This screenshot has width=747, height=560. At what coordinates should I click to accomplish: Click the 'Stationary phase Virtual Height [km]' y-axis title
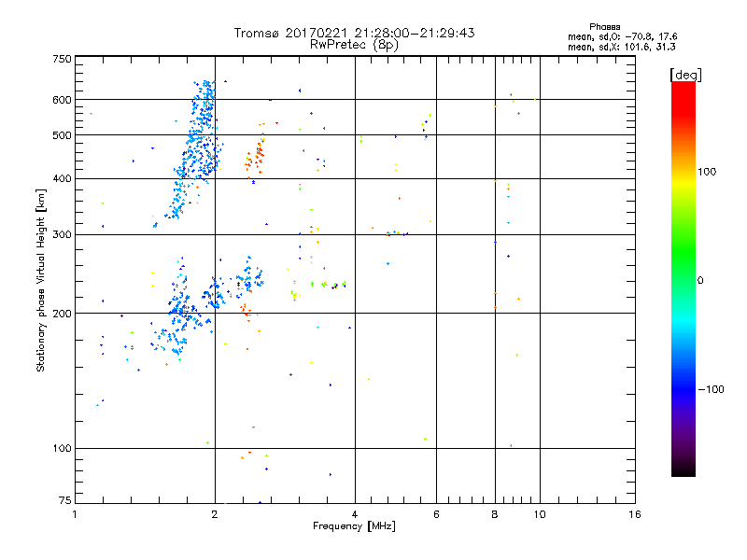41,280
